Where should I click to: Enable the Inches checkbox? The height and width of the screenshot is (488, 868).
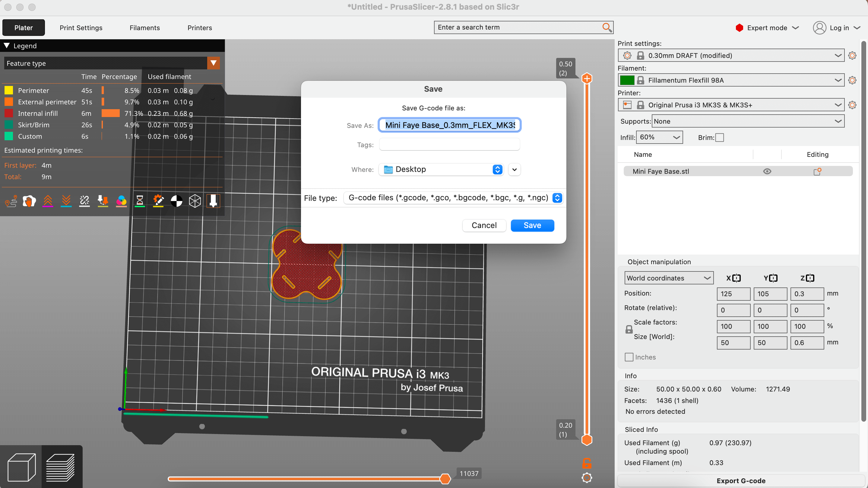(629, 357)
